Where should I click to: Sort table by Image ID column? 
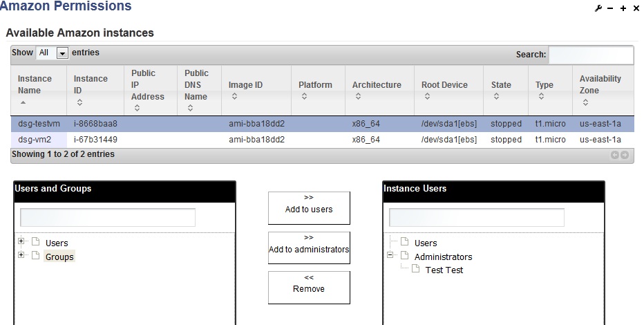pos(256,91)
